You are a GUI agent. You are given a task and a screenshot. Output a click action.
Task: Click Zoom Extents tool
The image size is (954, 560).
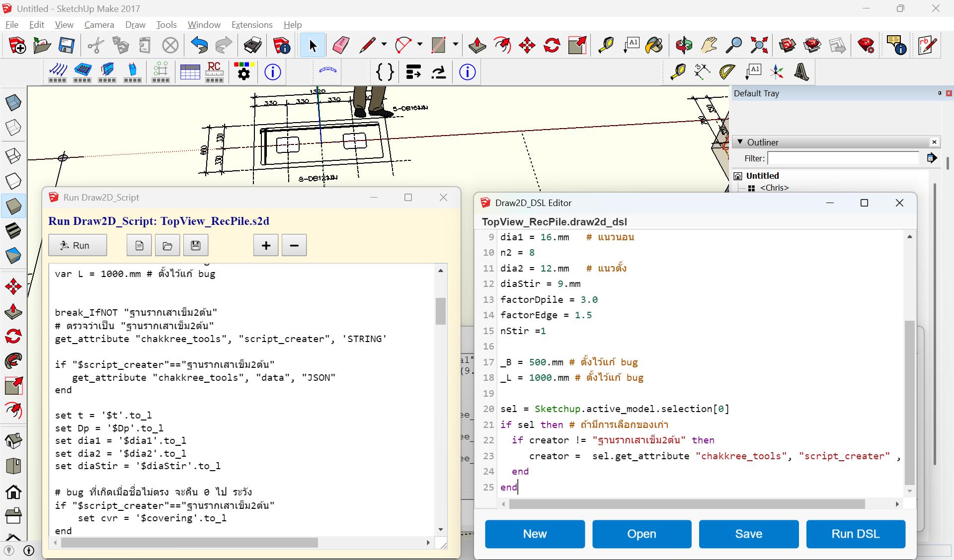point(759,46)
